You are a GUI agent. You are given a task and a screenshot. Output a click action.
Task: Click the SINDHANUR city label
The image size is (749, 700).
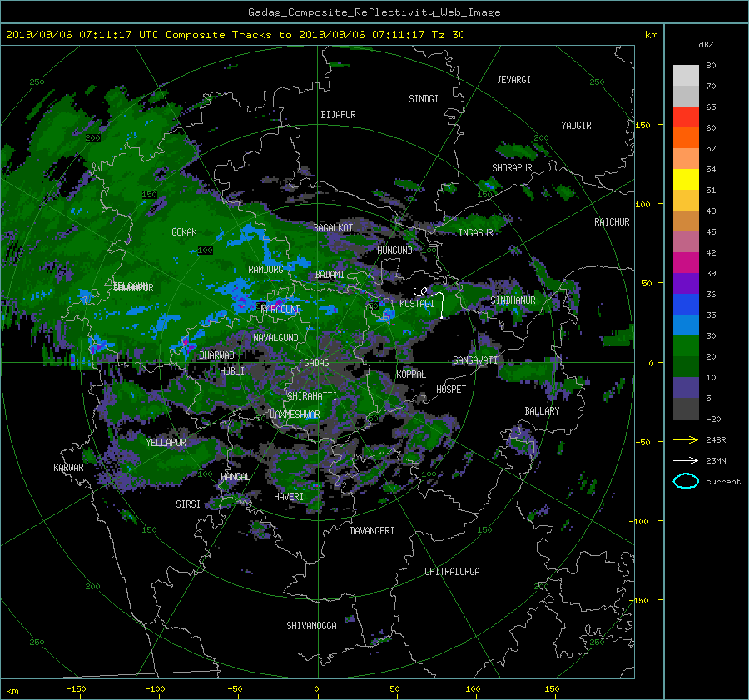click(513, 300)
